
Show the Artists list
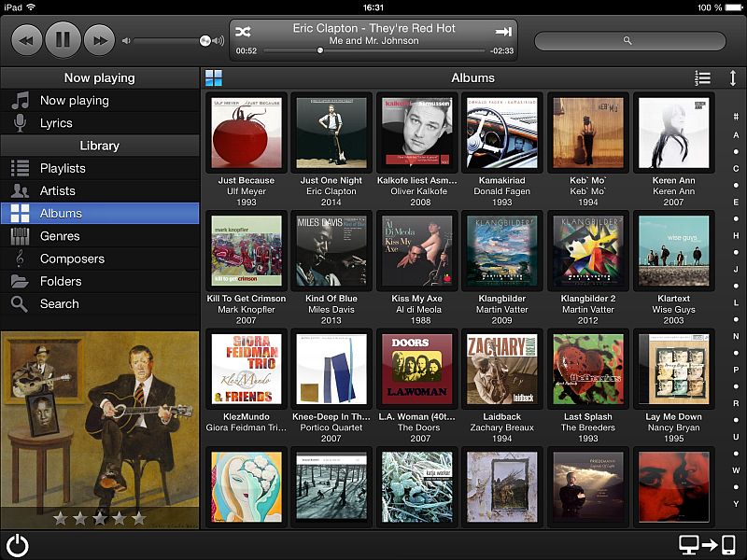(x=58, y=190)
